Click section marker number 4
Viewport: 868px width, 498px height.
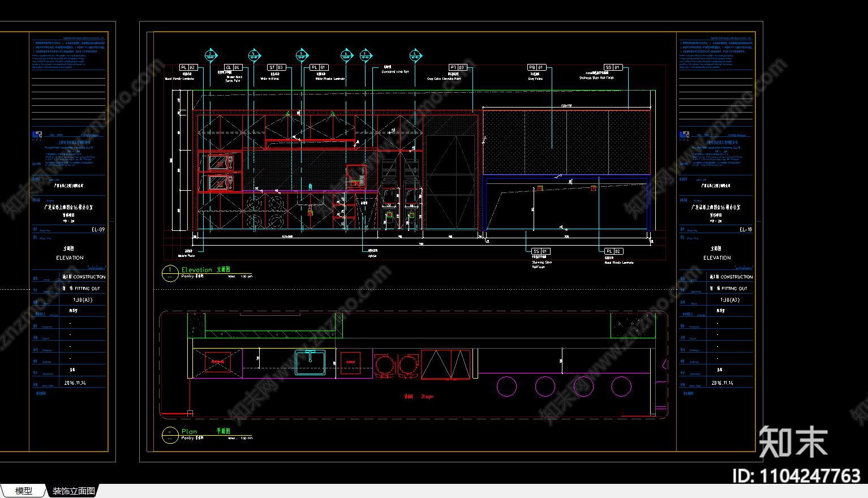click(416, 55)
